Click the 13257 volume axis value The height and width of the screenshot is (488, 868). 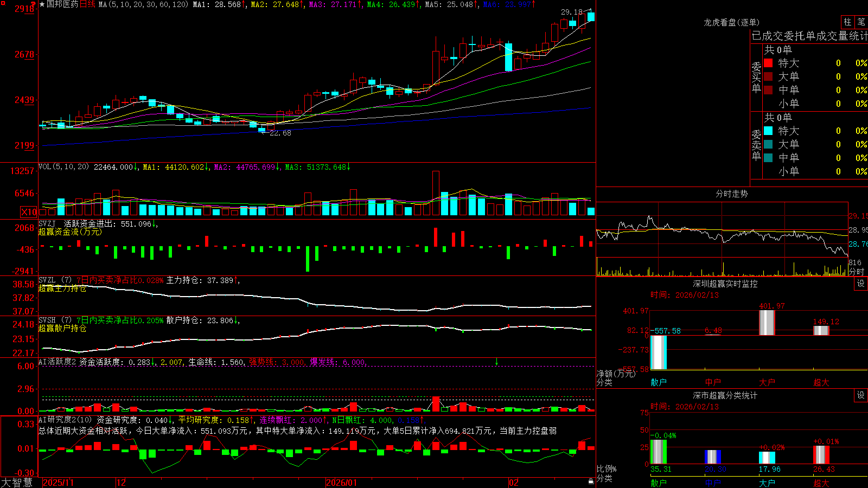tap(22, 171)
